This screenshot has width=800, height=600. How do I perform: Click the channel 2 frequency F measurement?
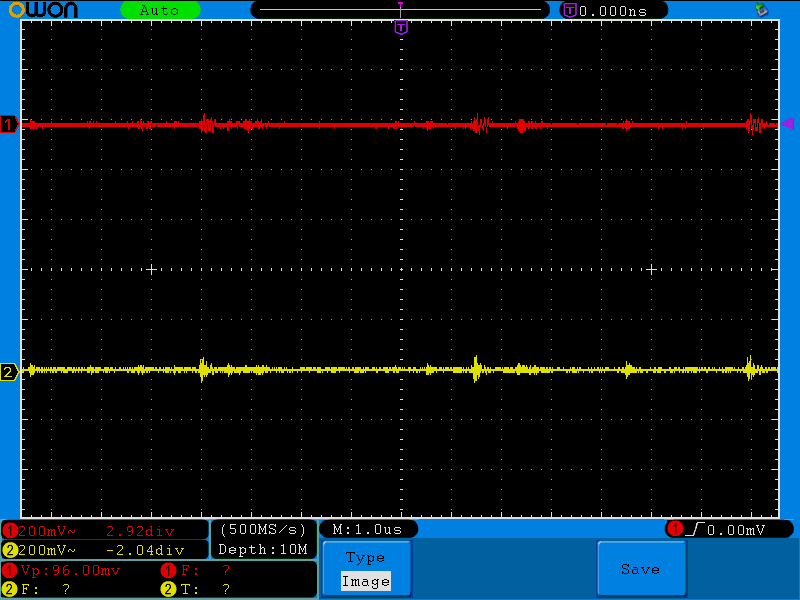(x=37, y=589)
